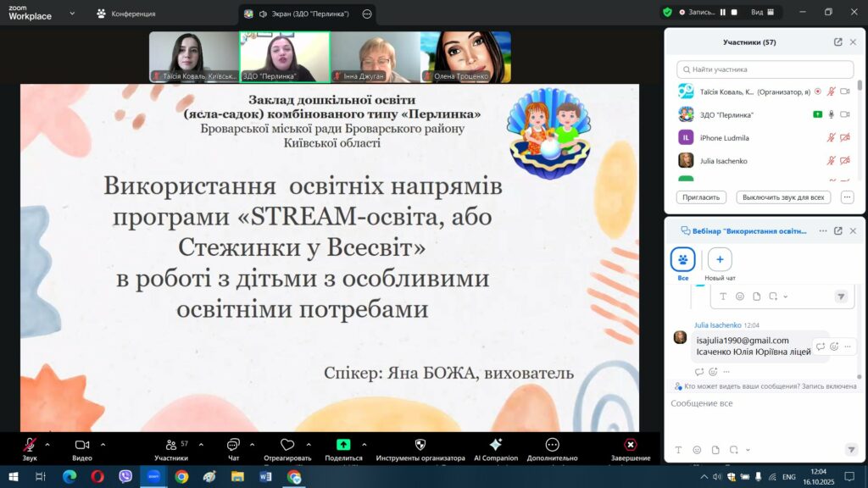This screenshot has height=488, width=868.
Task: Open the Zoom Workplace dropdown chevron
Action: [x=72, y=14]
